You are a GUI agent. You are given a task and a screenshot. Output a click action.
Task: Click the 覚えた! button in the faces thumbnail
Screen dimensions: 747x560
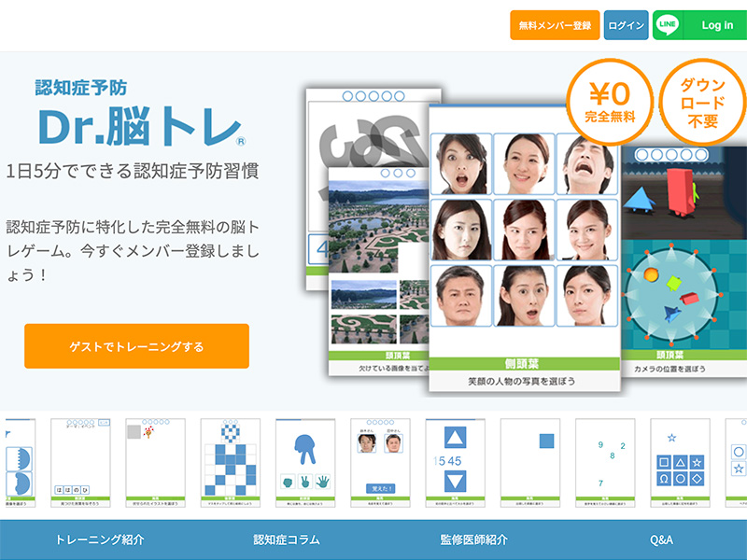click(x=383, y=488)
